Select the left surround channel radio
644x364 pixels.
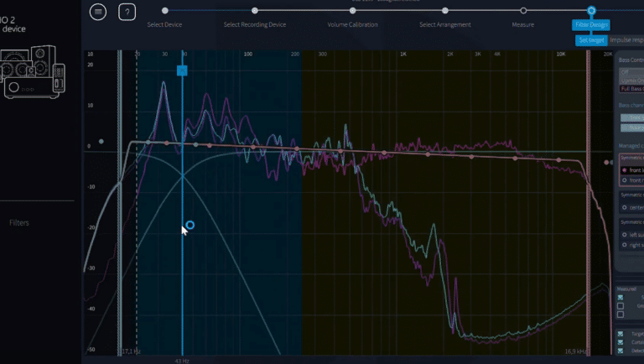pyautogui.click(x=624, y=235)
